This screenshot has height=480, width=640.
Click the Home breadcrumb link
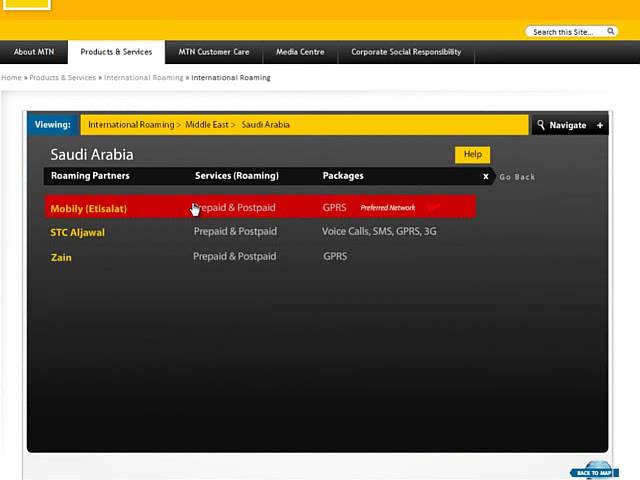[11, 77]
